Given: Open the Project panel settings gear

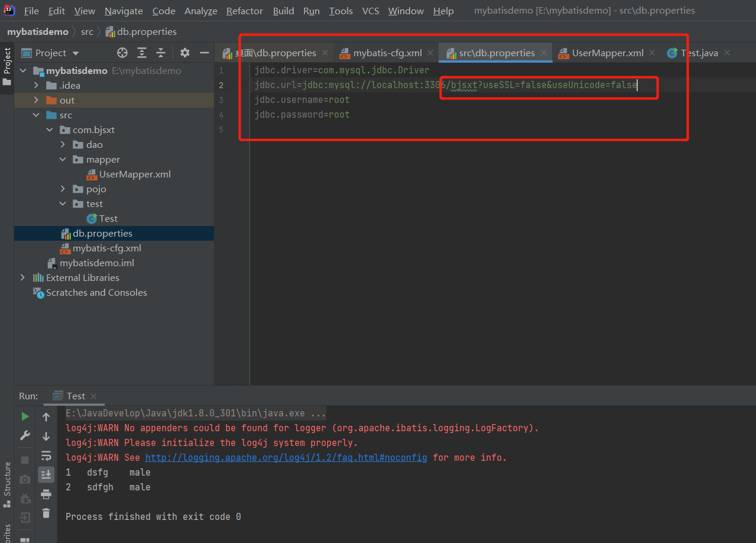Looking at the screenshot, I should click(x=185, y=53).
